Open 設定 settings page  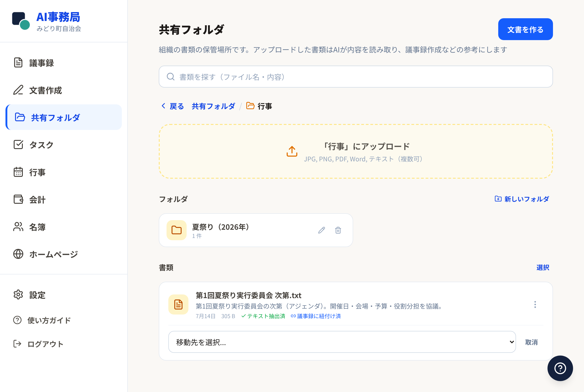64,295
